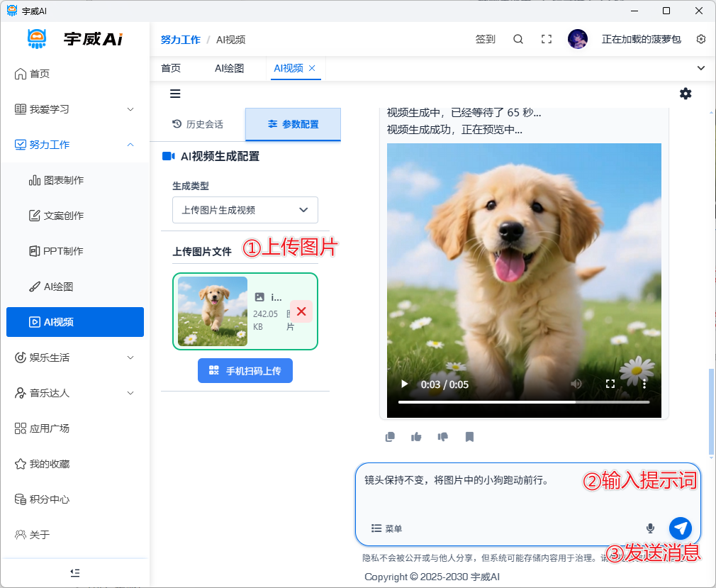Viewport: 716px width, 588px height.
Task: Bookmark the generated video response
Action: 469,437
